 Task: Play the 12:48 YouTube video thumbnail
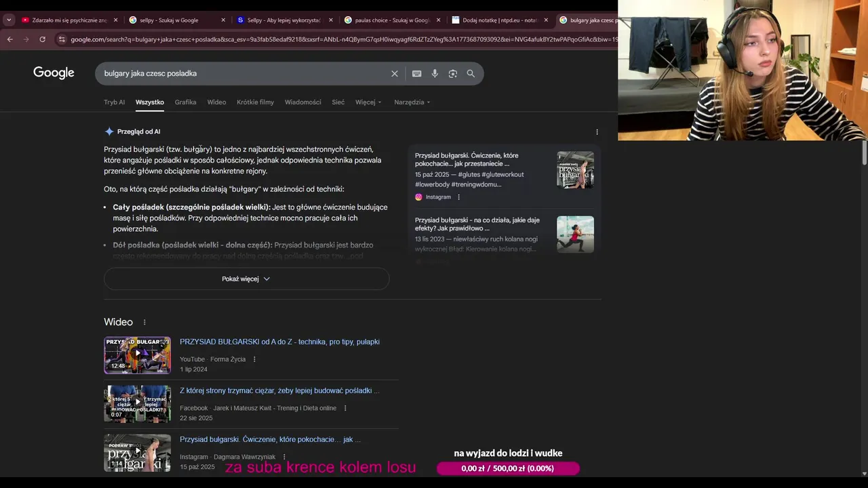pyautogui.click(x=137, y=355)
